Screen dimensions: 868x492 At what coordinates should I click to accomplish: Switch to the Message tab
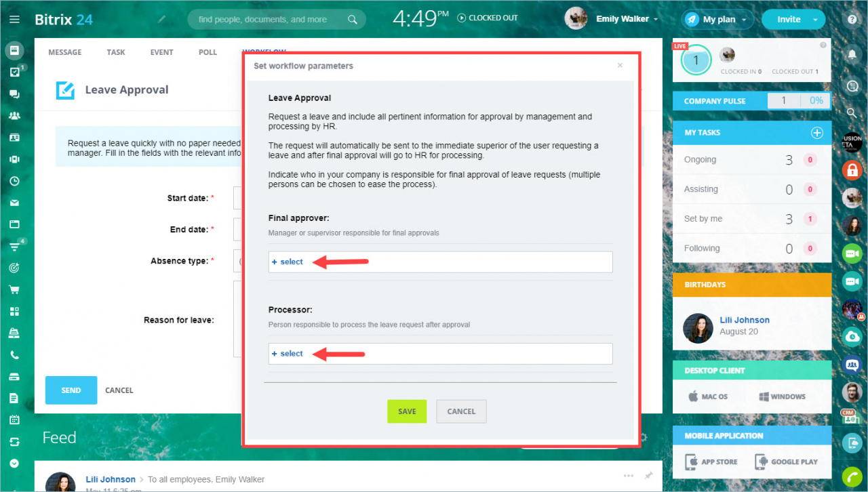click(x=65, y=52)
